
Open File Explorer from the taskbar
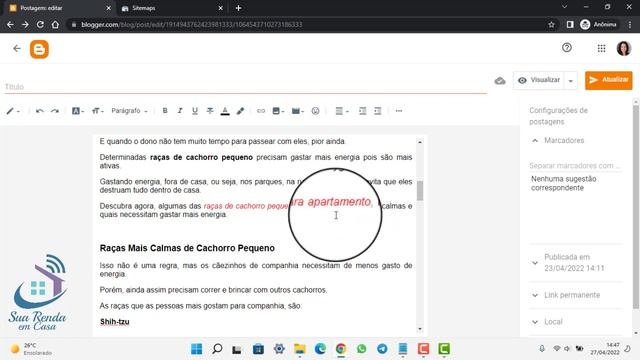tap(300, 349)
